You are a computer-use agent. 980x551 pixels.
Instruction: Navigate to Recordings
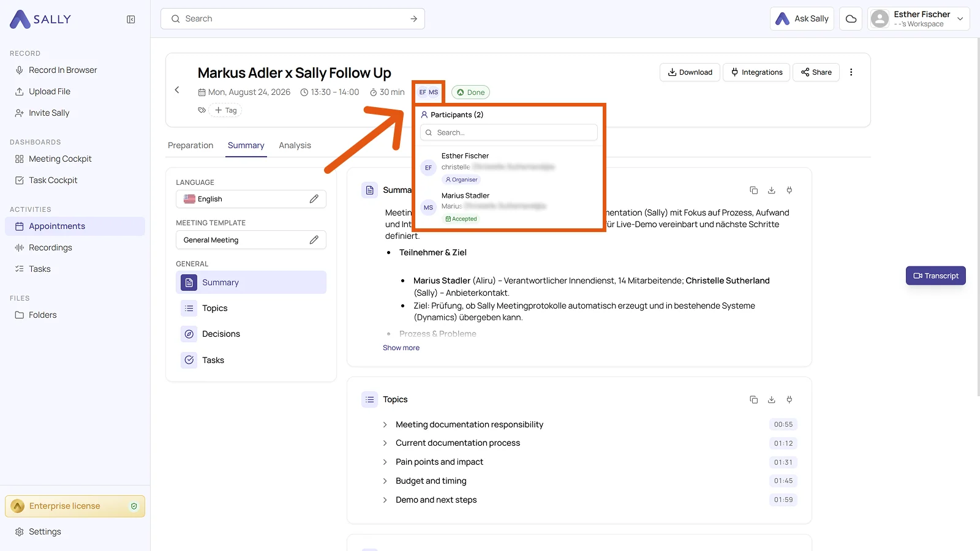[75, 248]
